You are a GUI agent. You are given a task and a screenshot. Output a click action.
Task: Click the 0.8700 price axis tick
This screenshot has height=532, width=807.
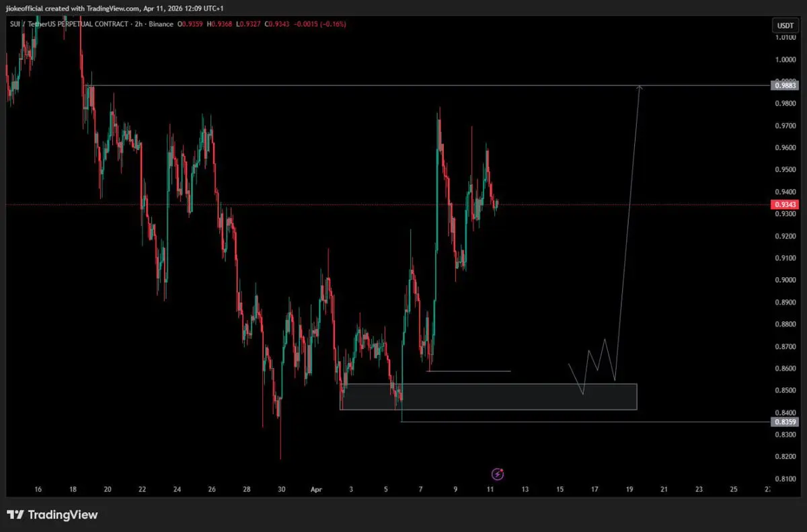(785, 346)
